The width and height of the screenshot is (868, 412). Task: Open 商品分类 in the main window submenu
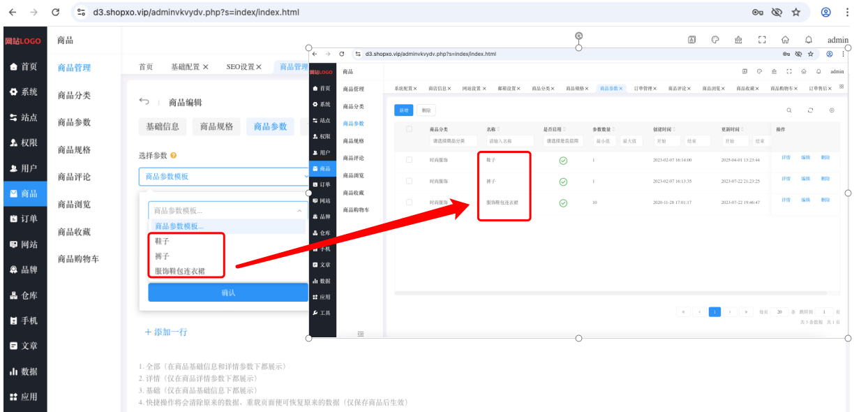point(74,95)
